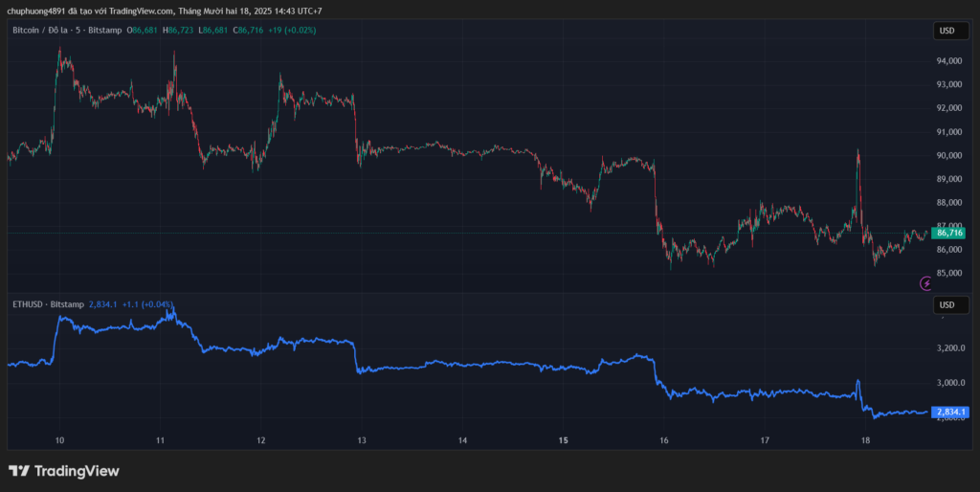Click the TradingView logo icon
This screenshot has height=492, width=980.
[x=19, y=471]
